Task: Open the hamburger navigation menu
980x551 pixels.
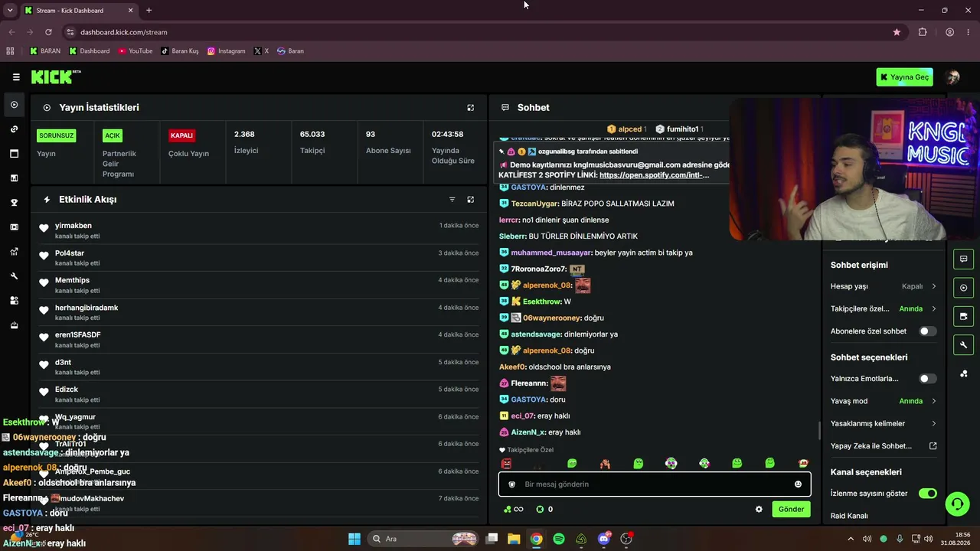Action: click(x=16, y=77)
